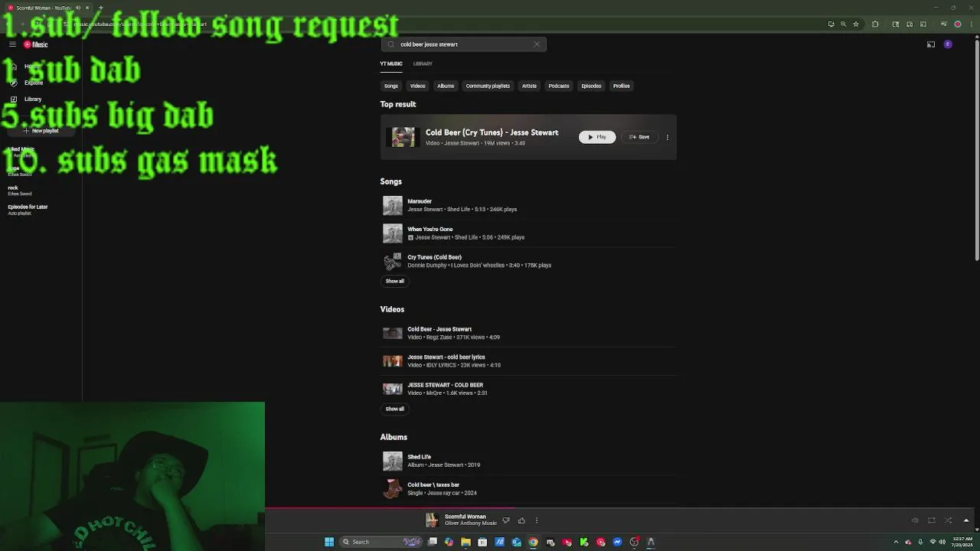Click the Cold Beer top result thumbnail
The width and height of the screenshot is (980, 551).
[x=403, y=137]
